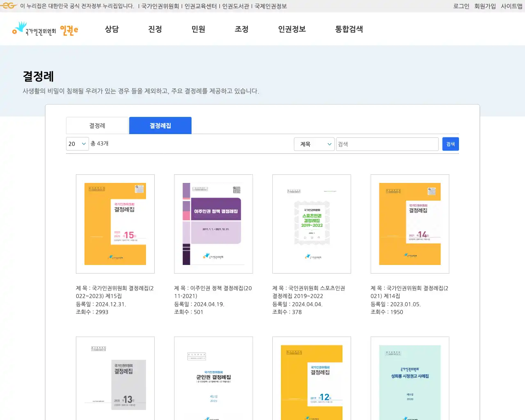Open the 조정 menu
Image resolution: width=525 pixels, height=420 pixels.
click(241, 29)
